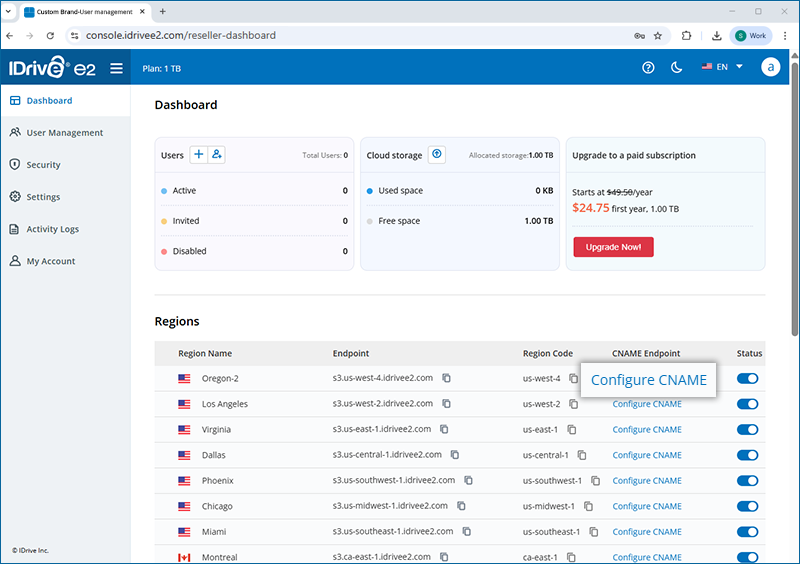The width and height of the screenshot is (800, 564).
Task: Copy the us-central-1 region code
Action: coord(582,455)
